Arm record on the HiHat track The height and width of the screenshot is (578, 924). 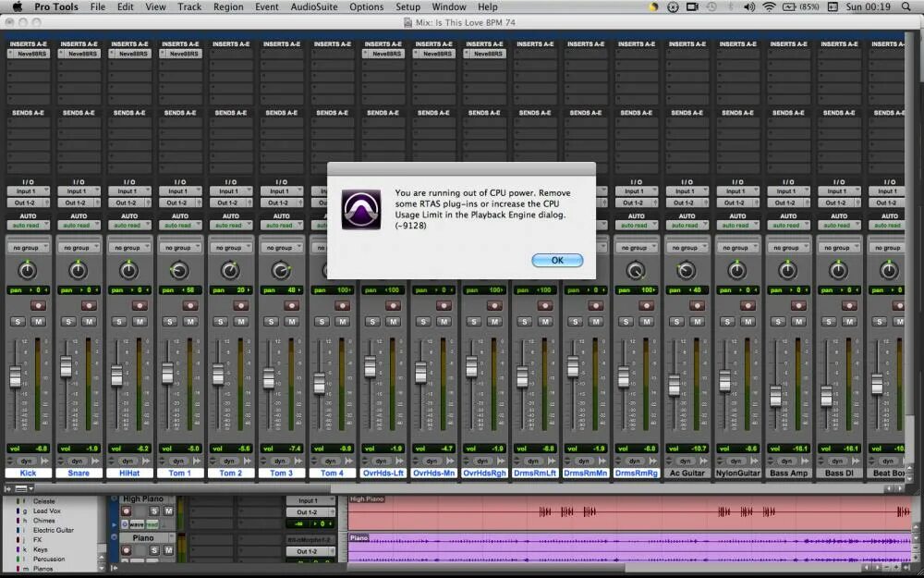[x=140, y=305]
